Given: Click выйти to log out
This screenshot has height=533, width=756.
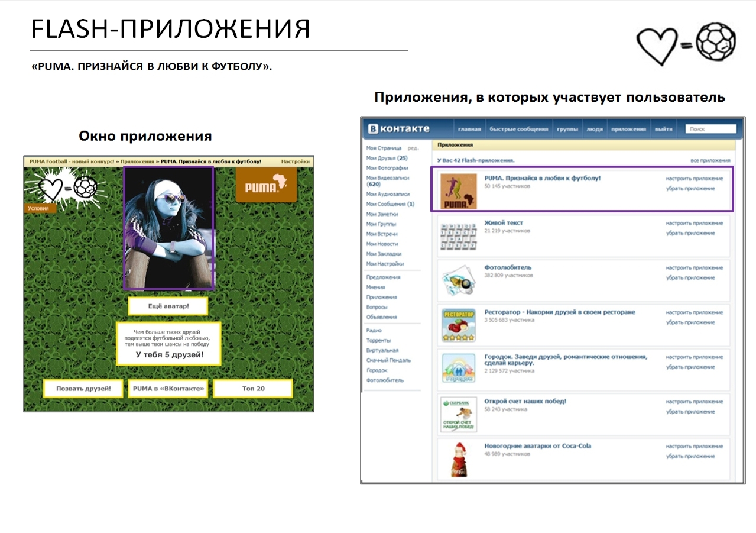Looking at the screenshot, I should 663,129.
